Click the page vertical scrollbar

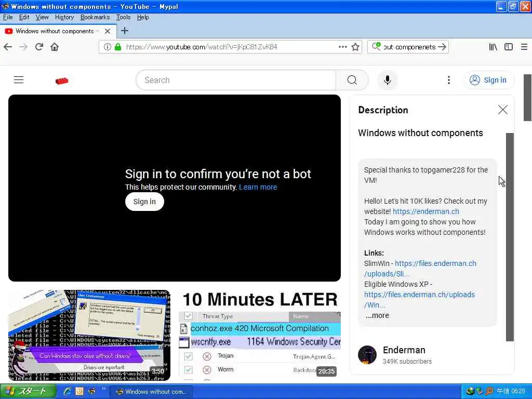point(527,97)
